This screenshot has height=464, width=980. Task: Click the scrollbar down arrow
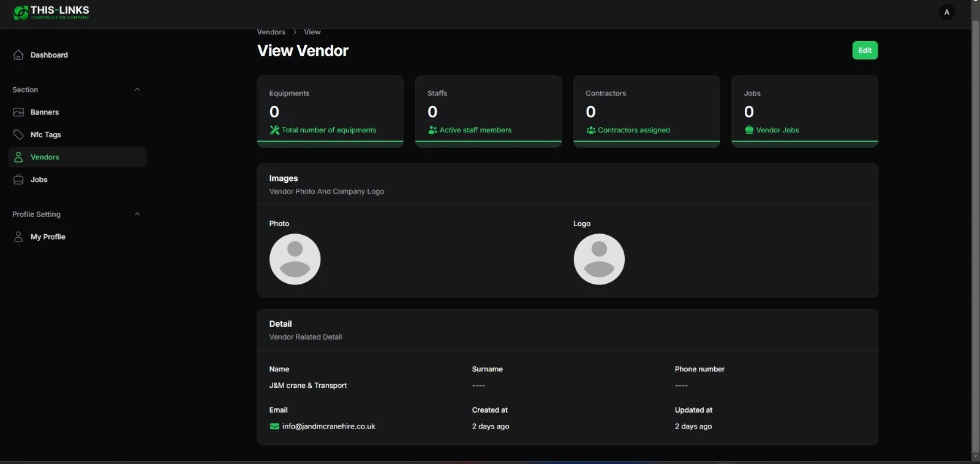click(975, 457)
